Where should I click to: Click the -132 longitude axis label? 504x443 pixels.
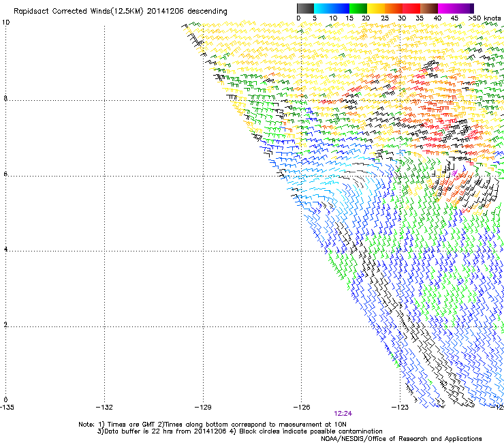click(104, 408)
